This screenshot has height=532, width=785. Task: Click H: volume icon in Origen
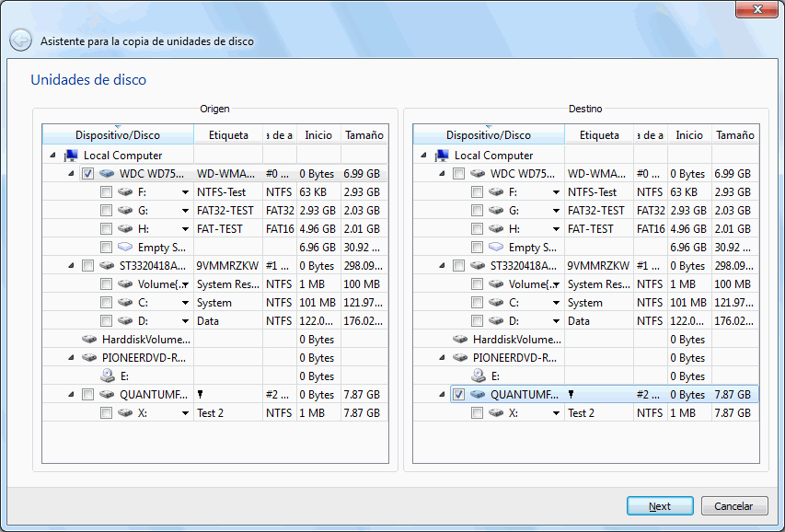(125, 229)
